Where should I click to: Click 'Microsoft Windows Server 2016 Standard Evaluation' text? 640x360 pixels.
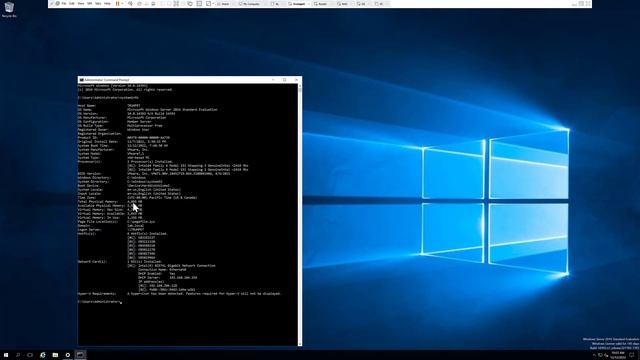(172, 109)
